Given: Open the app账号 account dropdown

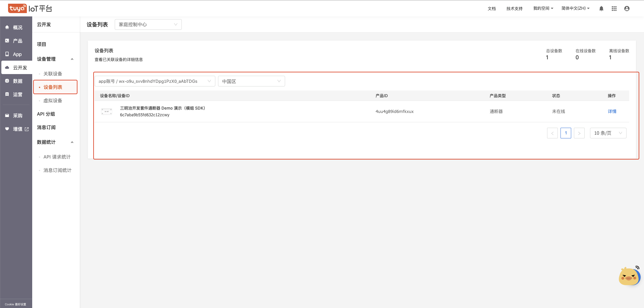Looking at the screenshot, I should pyautogui.click(x=155, y=81).
